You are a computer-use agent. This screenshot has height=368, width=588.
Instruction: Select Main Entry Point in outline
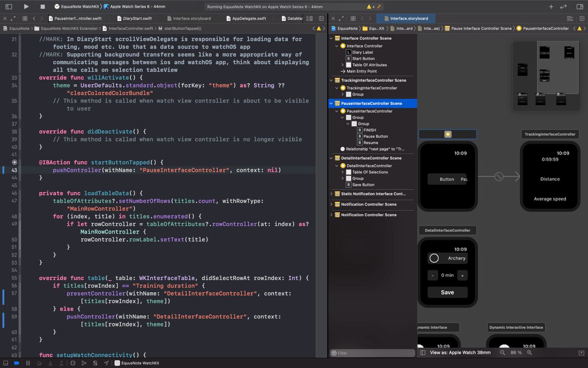click(358, 71)
